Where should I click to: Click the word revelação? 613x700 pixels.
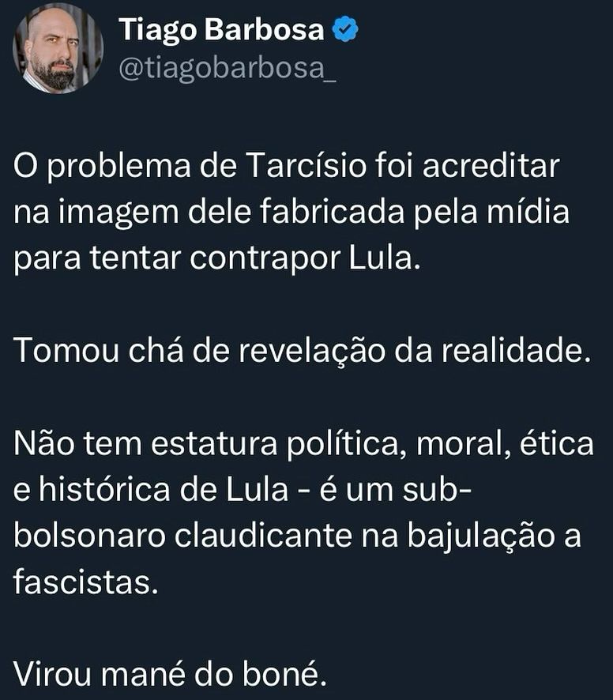pyautogui.click(x=311, y=351)
